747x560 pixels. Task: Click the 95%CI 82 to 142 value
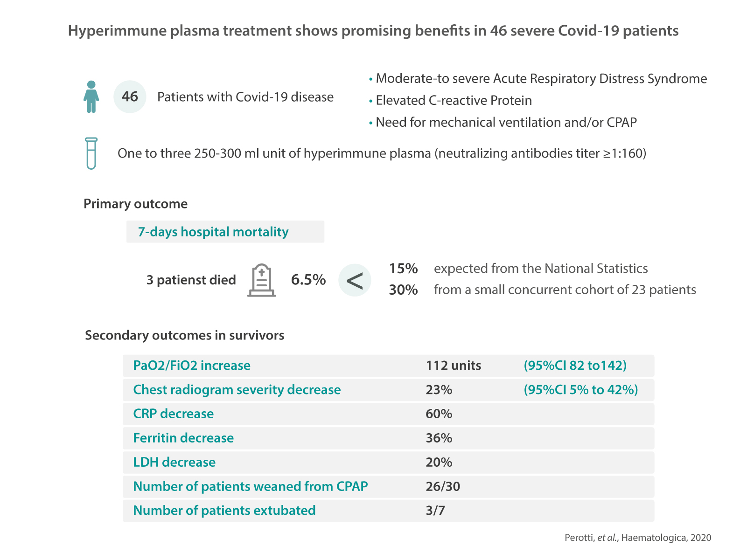click(575, 366)
